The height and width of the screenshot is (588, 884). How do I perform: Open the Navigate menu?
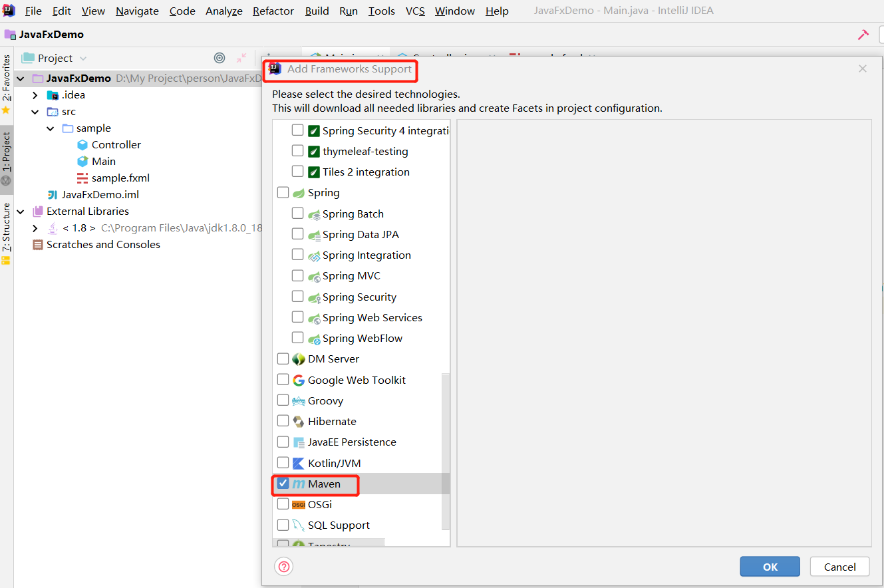coord(137,11)
